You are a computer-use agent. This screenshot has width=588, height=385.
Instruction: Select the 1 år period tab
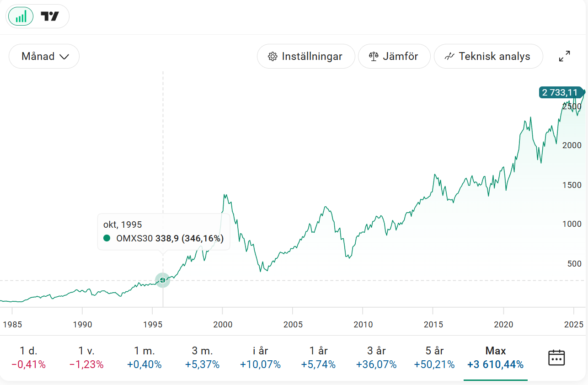pyautogui.click(x=318, y=358)
